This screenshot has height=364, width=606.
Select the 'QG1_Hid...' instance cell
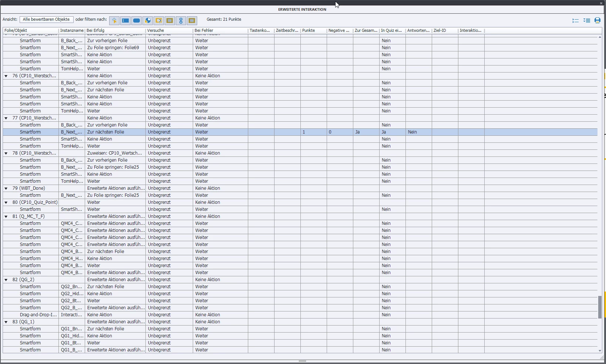72,336
